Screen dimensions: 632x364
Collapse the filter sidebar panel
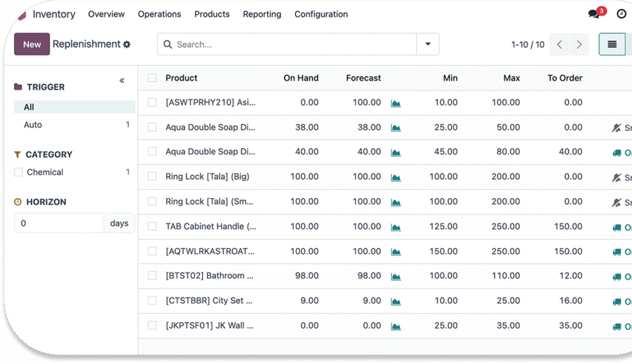(x=122, y=81)
